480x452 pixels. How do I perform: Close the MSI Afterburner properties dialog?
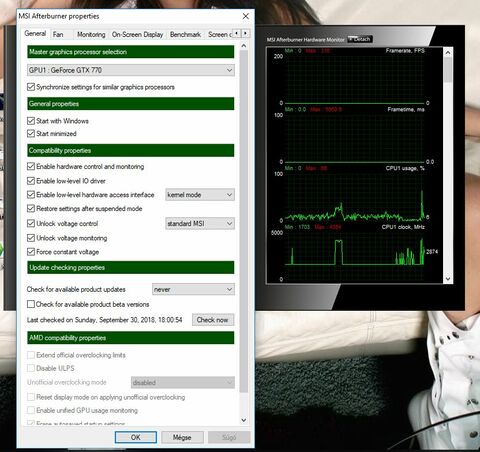[246, 16]
